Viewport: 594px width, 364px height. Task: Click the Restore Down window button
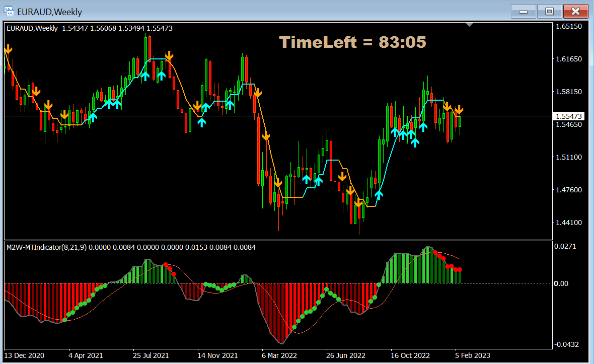549,11
